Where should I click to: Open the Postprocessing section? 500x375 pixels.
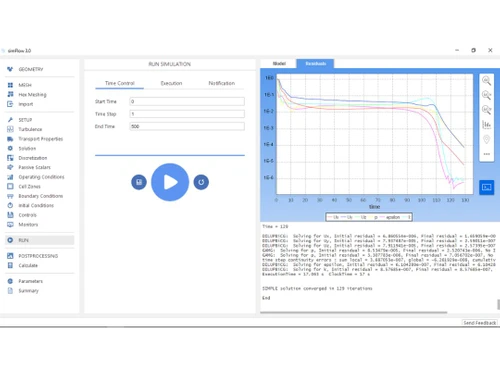click(x=39, y=256)
